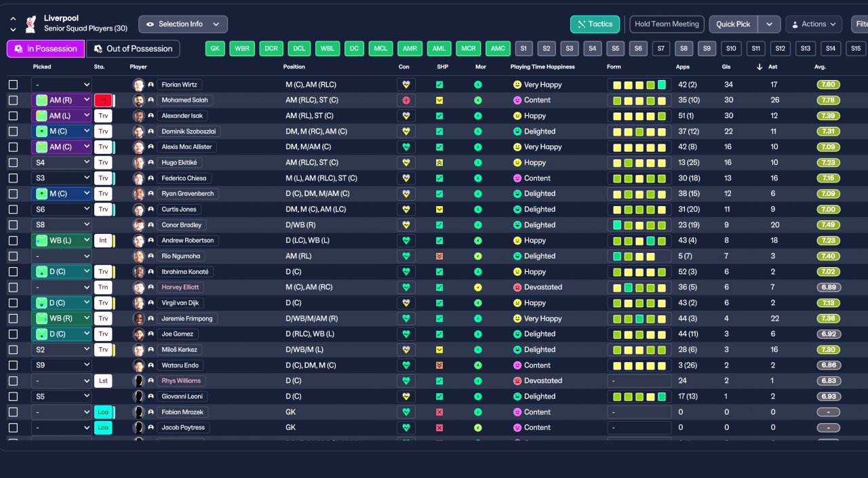The image size is (868, 478).
Task: Click Joe Gomez's morale icon
Action: coord(477,334)
